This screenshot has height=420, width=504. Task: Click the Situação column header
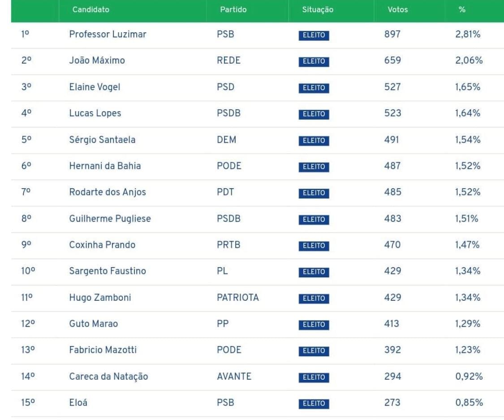point(318,10)
